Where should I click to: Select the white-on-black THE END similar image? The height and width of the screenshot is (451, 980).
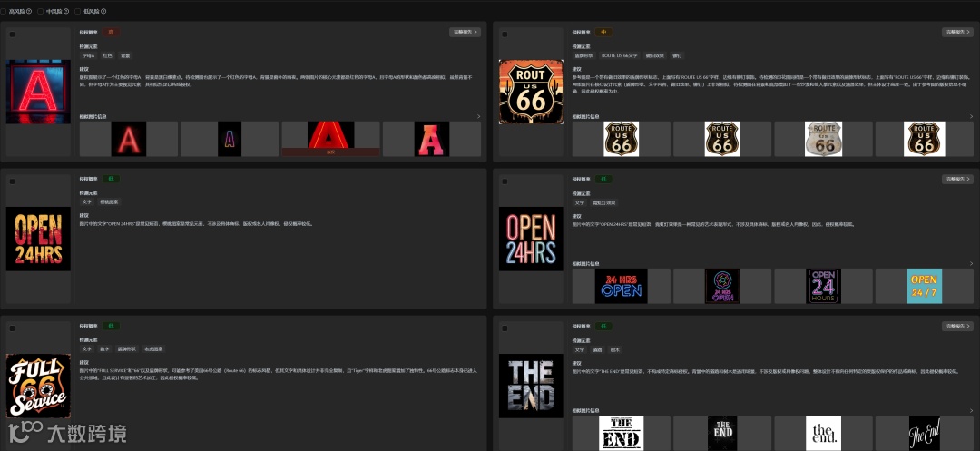[x=722, y=433]
